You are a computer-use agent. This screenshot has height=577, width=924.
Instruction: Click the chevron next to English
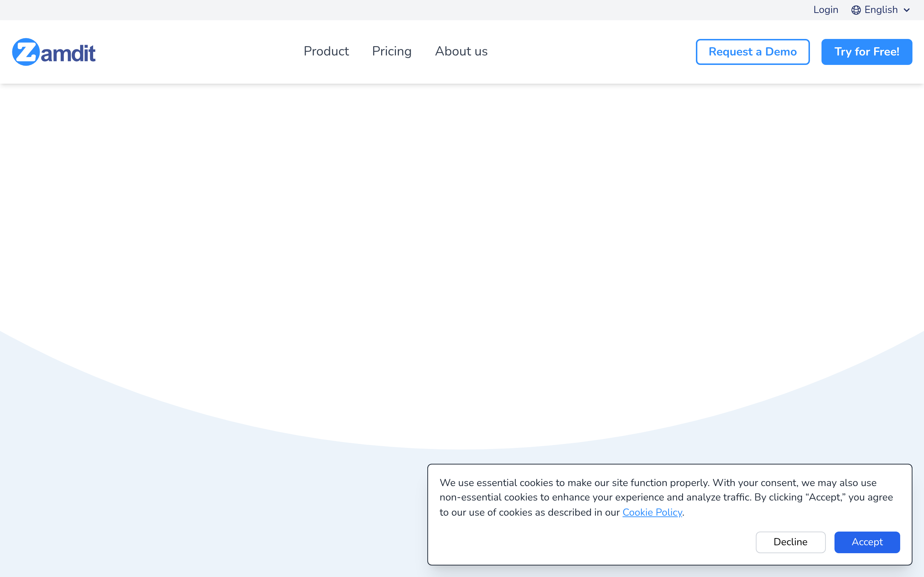click(x=907, y=10)
